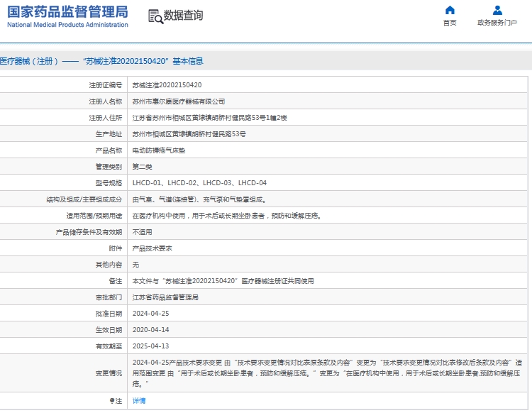Image resolution: width=532 pixels, height=413 pixels.
Task: Select attachment value 产品技术要求
Action: (x=152, y=248)
